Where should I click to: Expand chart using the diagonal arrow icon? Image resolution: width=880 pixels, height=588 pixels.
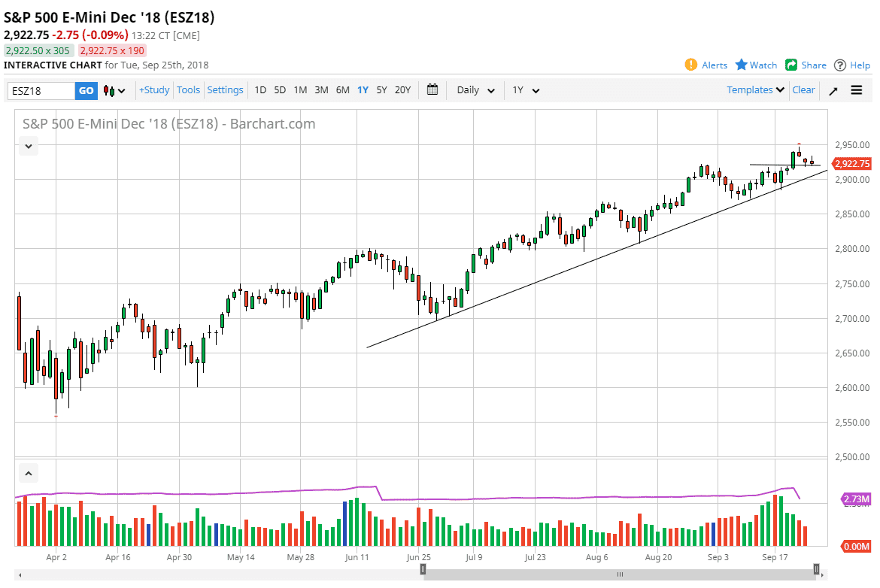(832, 89)
